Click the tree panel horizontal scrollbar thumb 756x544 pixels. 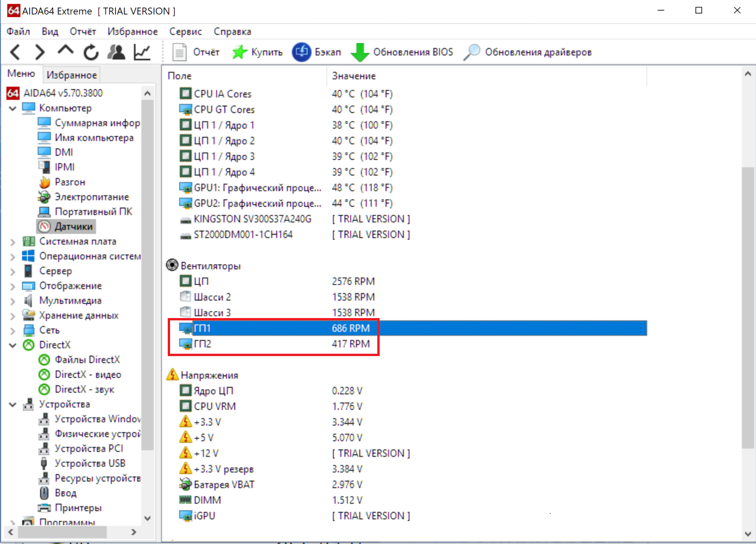point(62,532)
